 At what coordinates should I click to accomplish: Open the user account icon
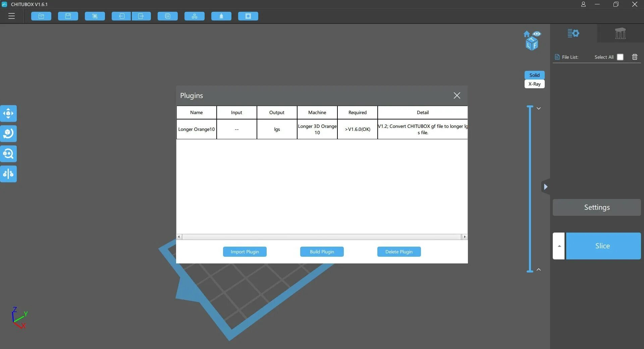583,4
